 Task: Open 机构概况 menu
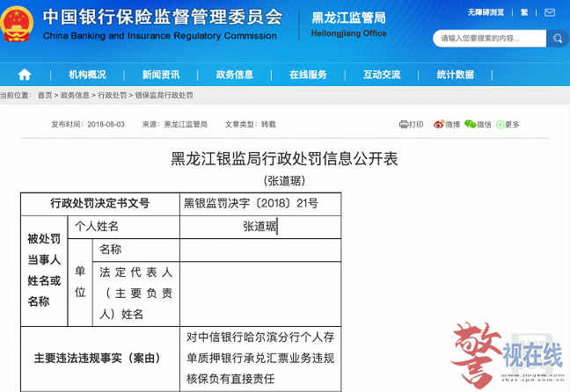[x=87, y=75]
